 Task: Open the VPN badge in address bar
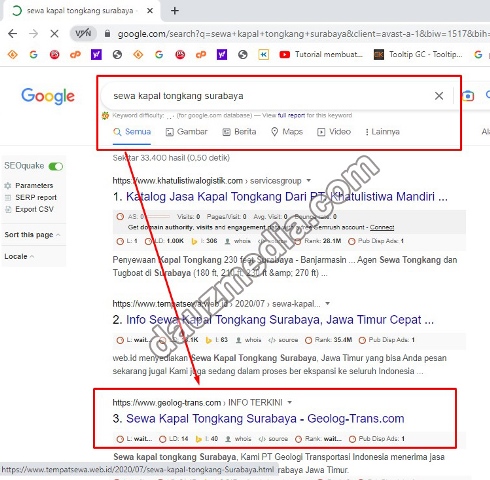(83, 33)
